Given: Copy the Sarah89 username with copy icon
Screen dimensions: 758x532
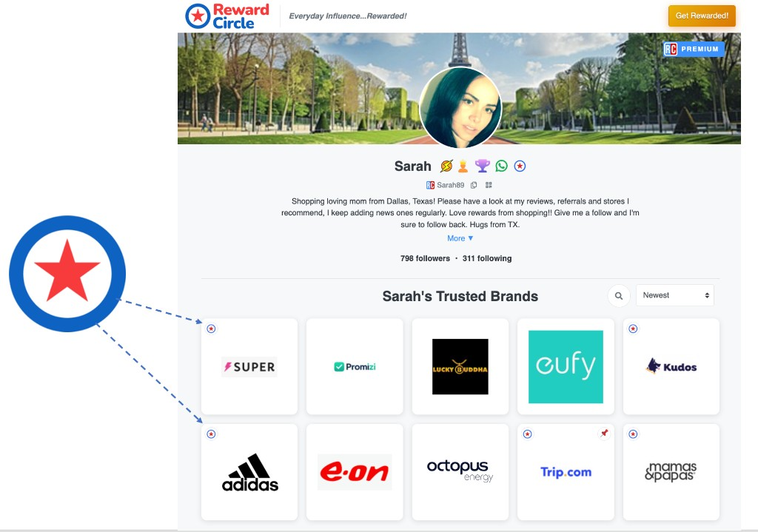Looking at the screenshot, I should (x=474, y=185).
